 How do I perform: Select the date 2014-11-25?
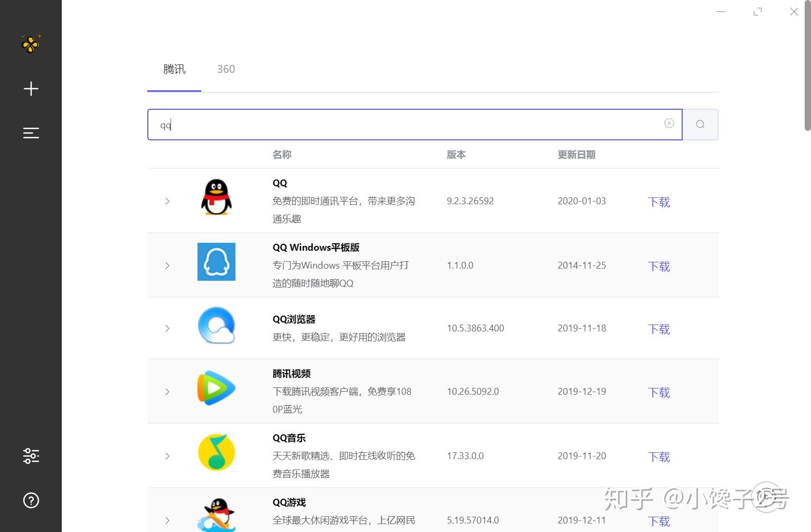tap(582, 265)
